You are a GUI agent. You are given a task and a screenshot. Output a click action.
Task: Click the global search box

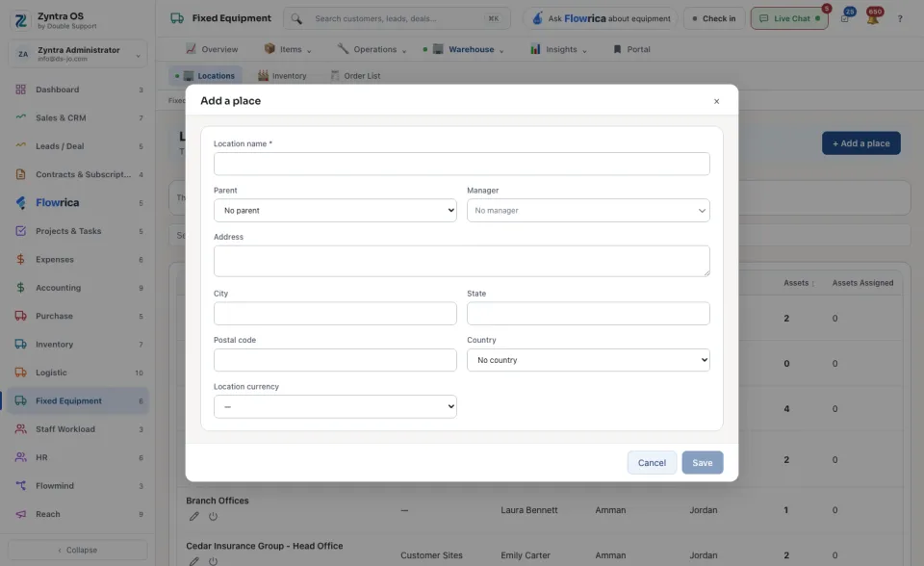tap(397, 19)
